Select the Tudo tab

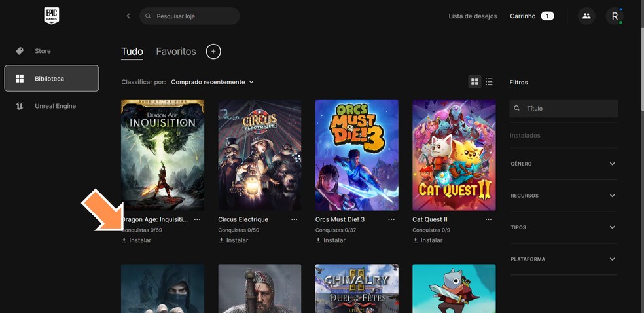click(x=132, y=52)
